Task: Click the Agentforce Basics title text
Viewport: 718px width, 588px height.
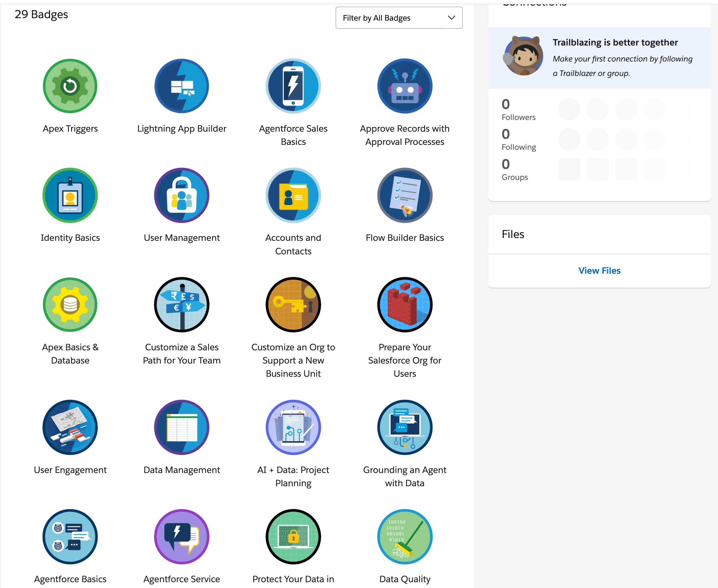Action: 70,579
